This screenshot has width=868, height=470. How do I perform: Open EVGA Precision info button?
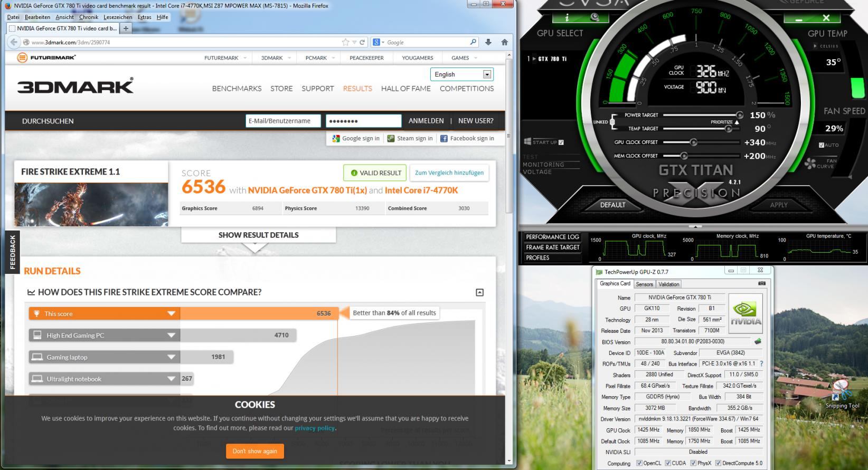point(567,17)
